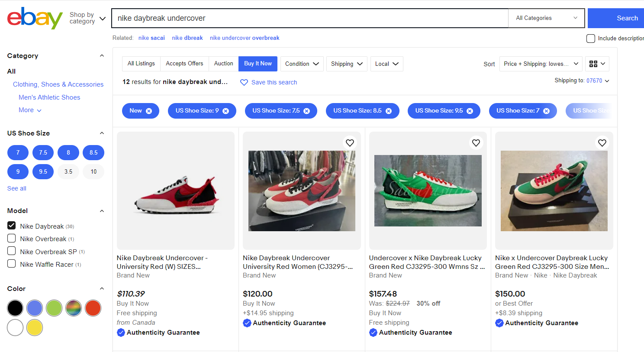This screenshot has width=644, height=352.
Task: Deselect shoe size 7.5 in the sidebar
Action: (43, 152)
